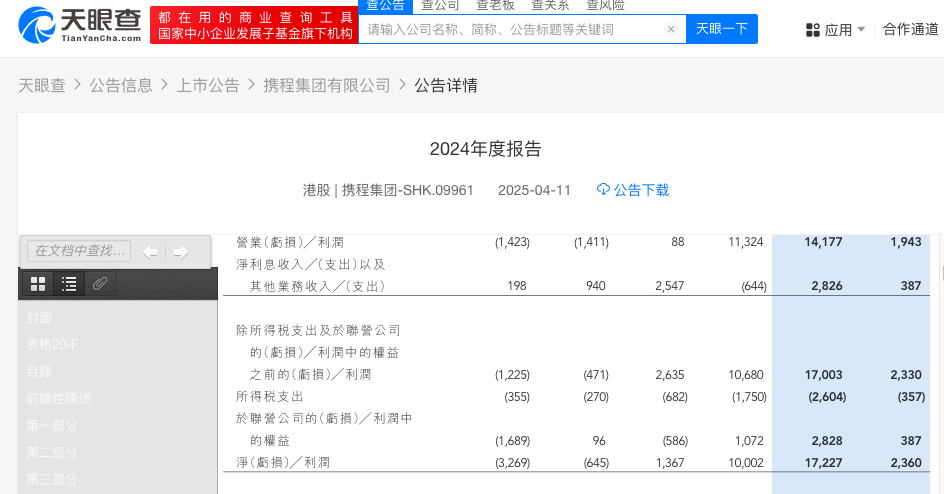Image resolution: width=944 pixels, height=494 pixels.
Task: Click value 17,003 in pre-tax profit row
Action: pyautogui.click(x=823, y=375)
